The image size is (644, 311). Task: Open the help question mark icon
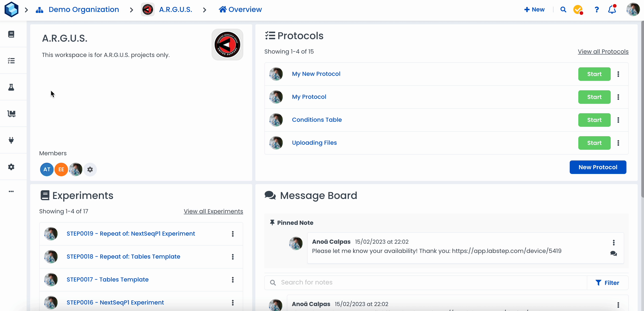[x=596, y=9]
